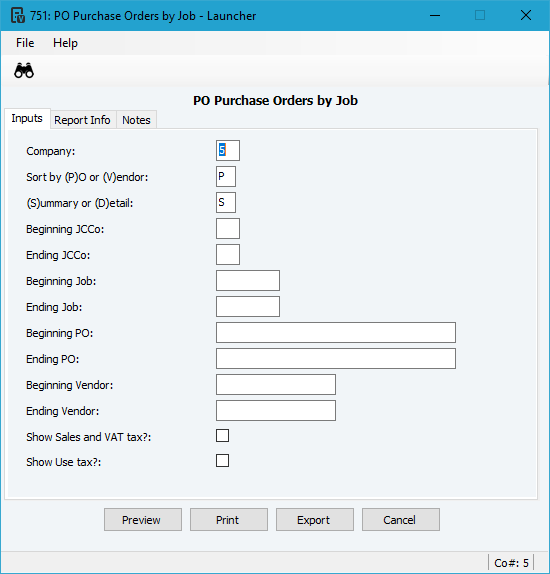Switch to the Inputs tab

[27, 119]
